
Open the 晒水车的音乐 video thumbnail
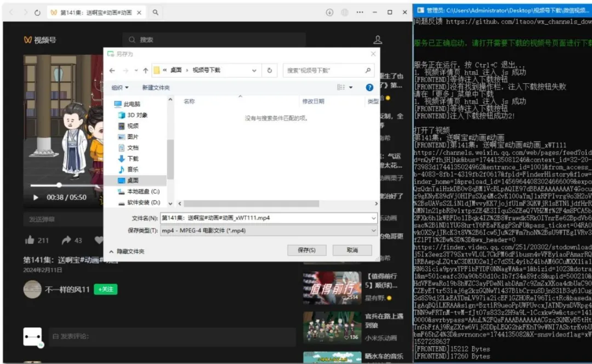(332, 357)
